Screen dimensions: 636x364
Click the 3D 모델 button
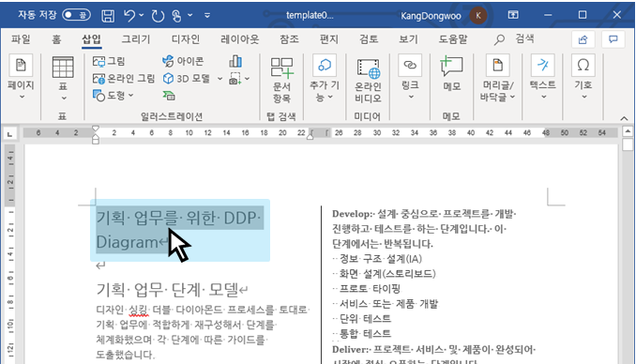coord(187,78)
